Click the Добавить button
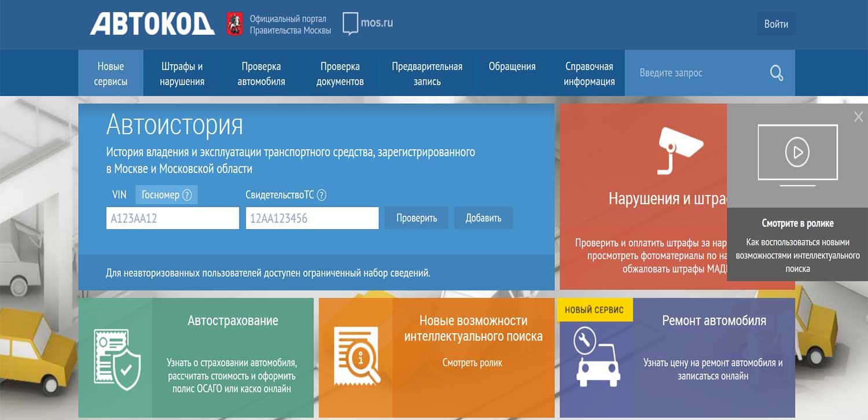868x420 pixels. tap(483, 218)
